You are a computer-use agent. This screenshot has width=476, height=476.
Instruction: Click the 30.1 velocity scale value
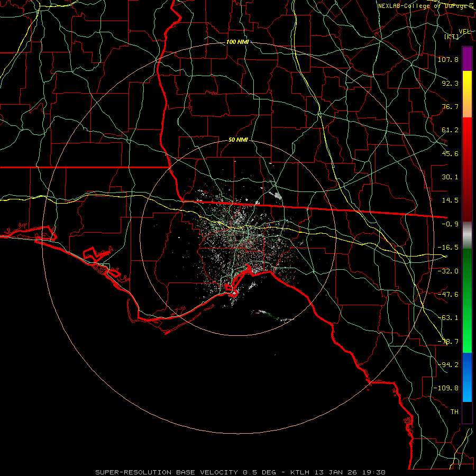tap(450, 177)
